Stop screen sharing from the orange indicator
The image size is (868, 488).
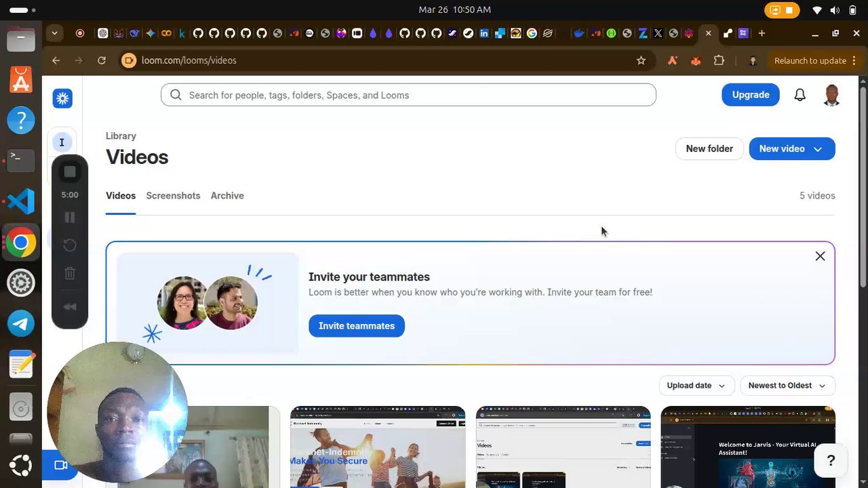(x=781, y=10)
